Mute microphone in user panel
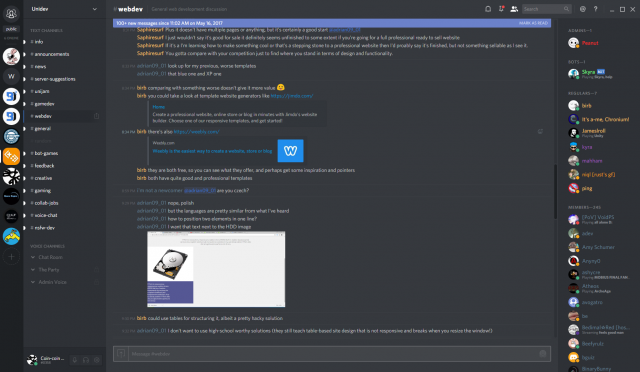Viewport: 640px width, 372px height. [75, 360]
